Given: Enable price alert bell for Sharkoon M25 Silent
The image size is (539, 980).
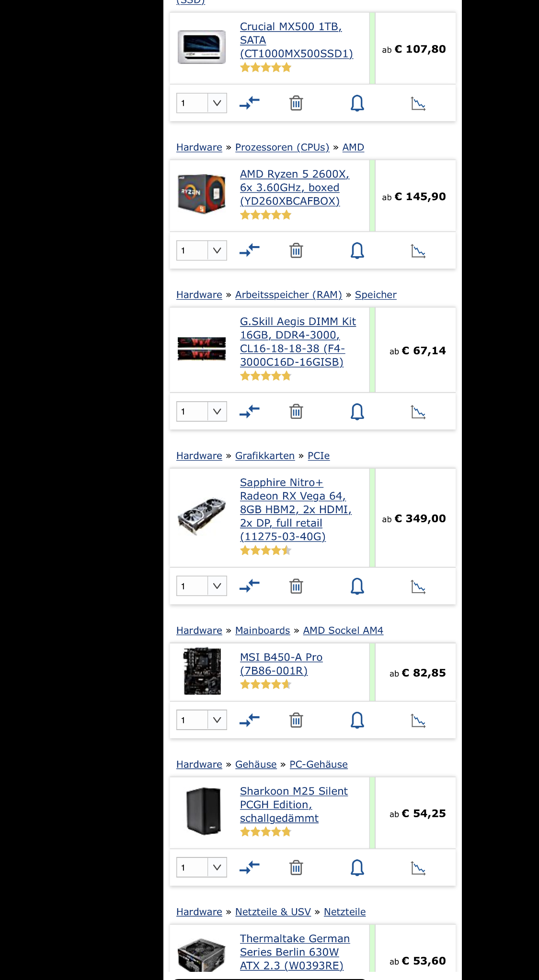Looking at the screenshot, I should click(357, 867).
